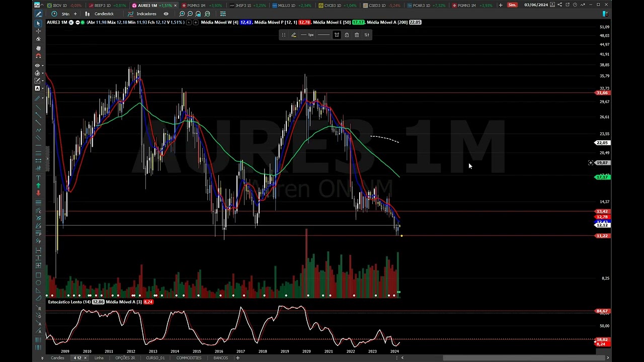Screen dimensions: 644x362
Task: Open the CURSO_01 bottom tab
Action: (x=155, y=358)
